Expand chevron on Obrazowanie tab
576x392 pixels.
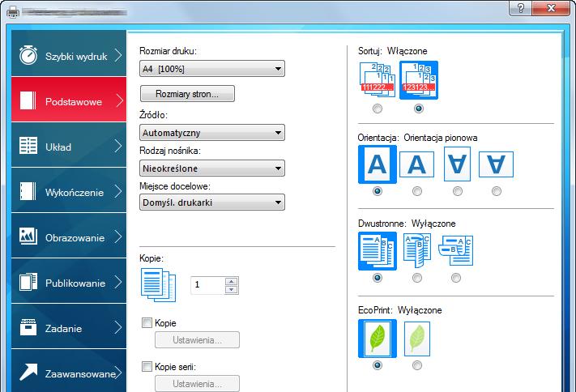pos(118,236)
